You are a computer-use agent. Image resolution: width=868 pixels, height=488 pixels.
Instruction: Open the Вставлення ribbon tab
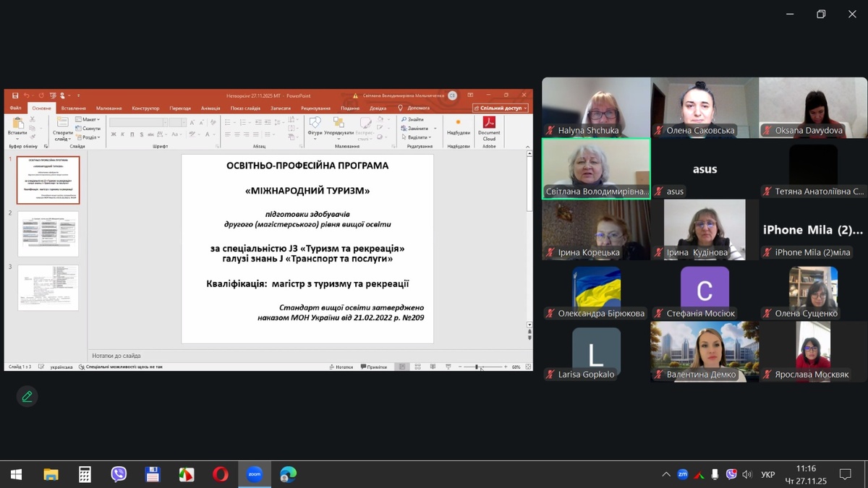coord(74,108)
